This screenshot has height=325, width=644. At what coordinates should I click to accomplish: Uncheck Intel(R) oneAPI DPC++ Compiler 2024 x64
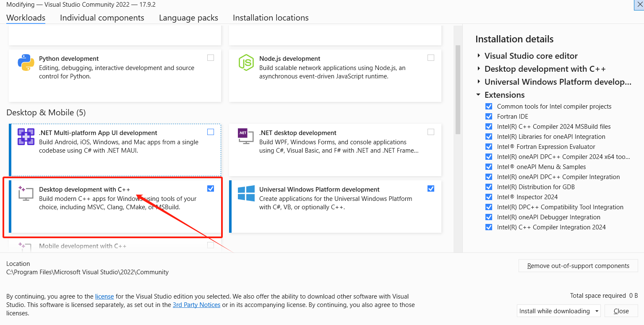point(489,157)
